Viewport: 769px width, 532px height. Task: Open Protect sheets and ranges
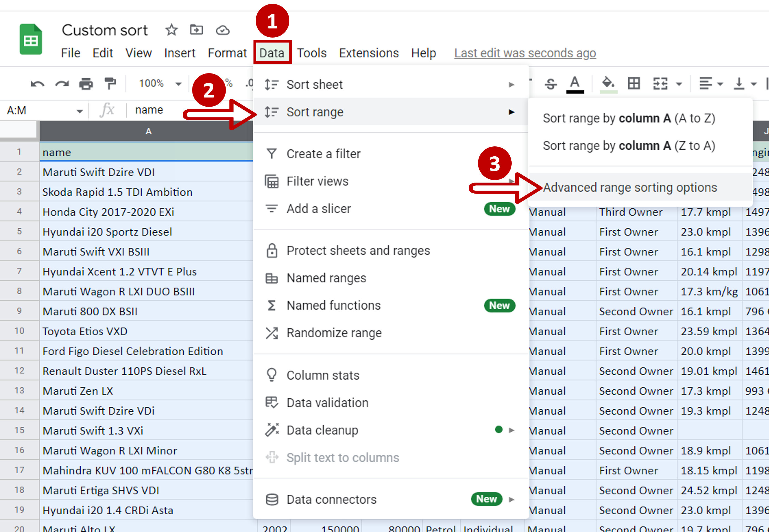391,251
